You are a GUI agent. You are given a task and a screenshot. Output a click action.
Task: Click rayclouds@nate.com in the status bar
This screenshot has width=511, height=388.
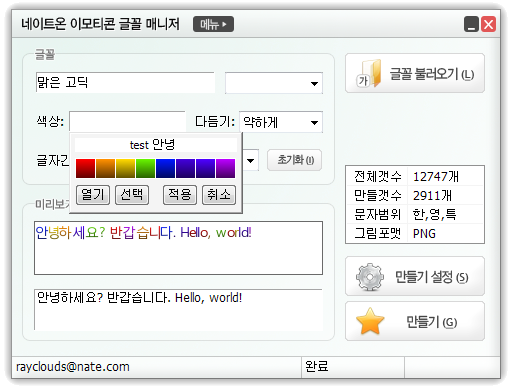coord(73,367)
